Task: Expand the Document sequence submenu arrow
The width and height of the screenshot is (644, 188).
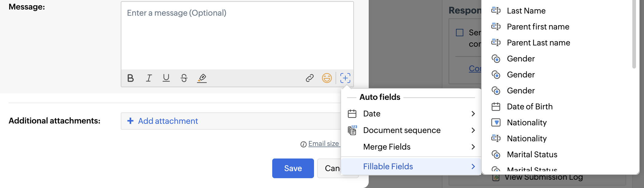Action: pyautogui.click(x=473, y=130)
